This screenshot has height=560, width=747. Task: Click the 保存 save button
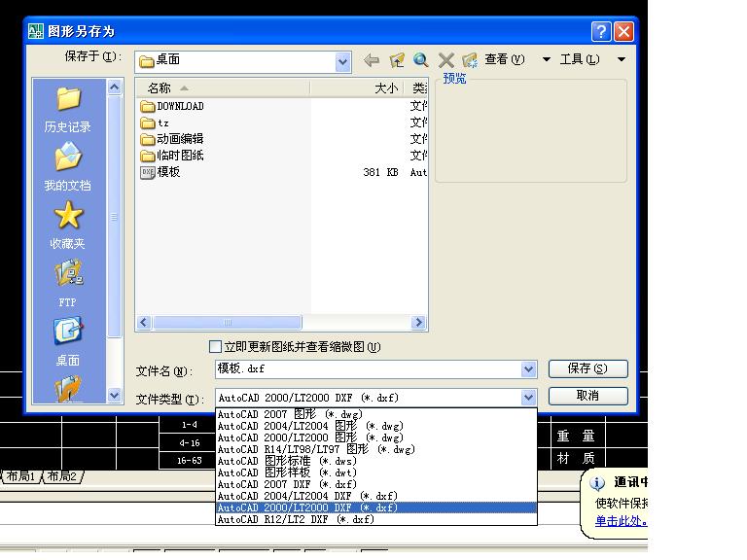click(x=587, y=368)
